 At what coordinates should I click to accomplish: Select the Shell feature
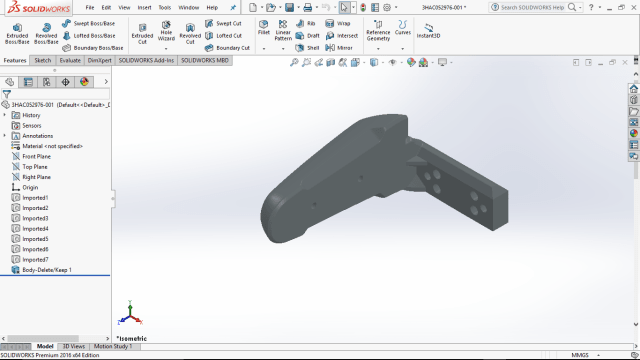click(x=307, y=48)
